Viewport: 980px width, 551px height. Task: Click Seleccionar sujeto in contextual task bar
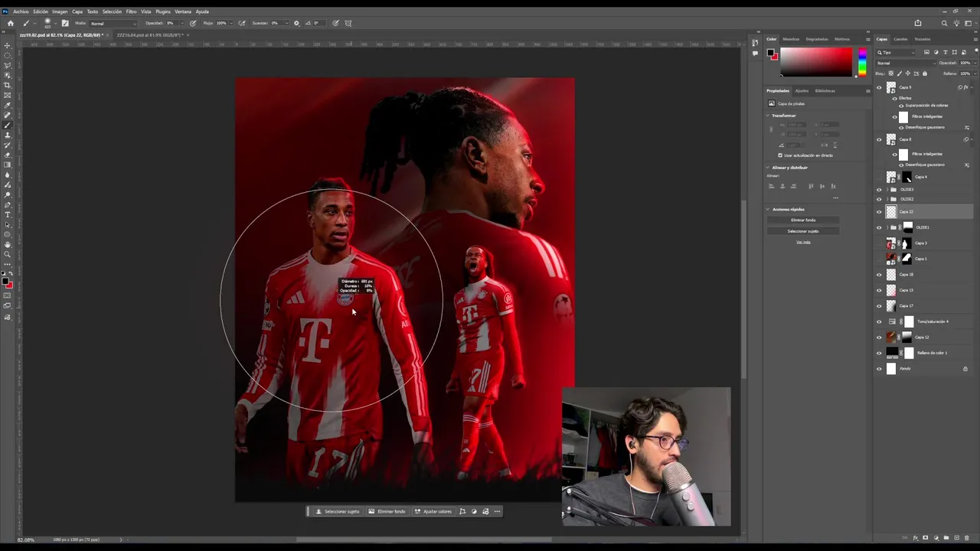click(x=338, y=511)
